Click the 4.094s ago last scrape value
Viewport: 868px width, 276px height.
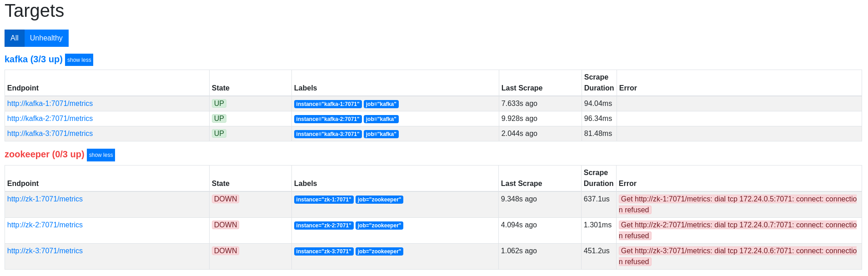(519, 225)
